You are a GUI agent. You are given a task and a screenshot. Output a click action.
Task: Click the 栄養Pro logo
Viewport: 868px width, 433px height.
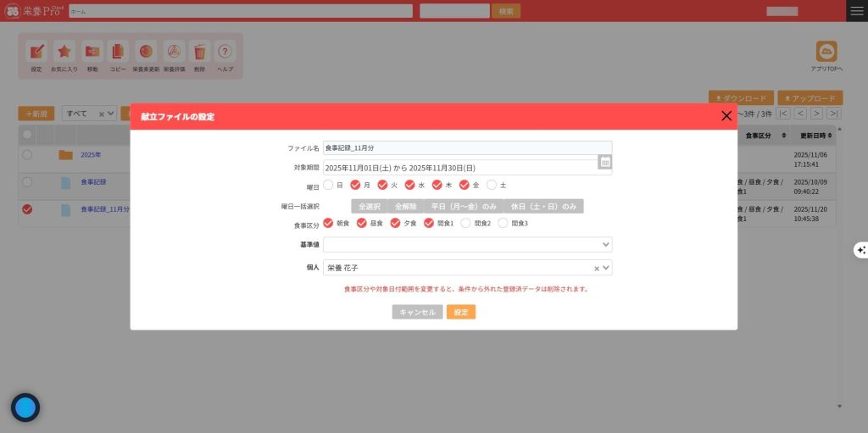pyautogui.click(x=33, y=11)
